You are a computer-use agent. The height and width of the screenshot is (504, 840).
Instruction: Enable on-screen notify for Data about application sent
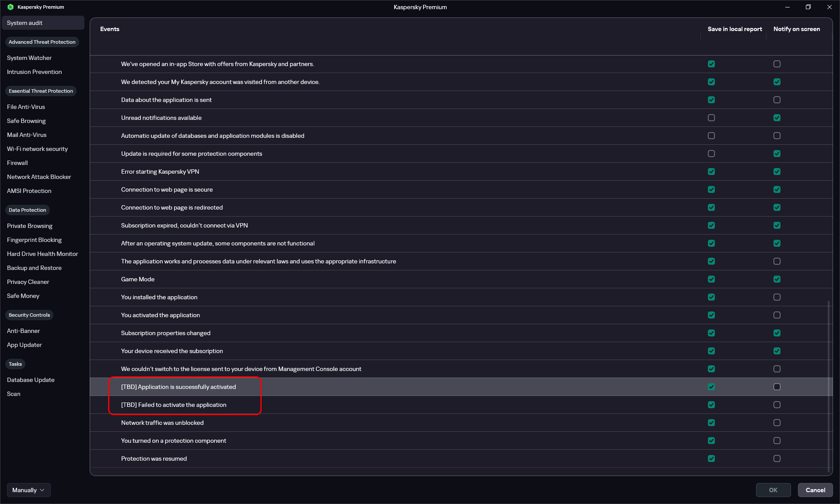777,100
